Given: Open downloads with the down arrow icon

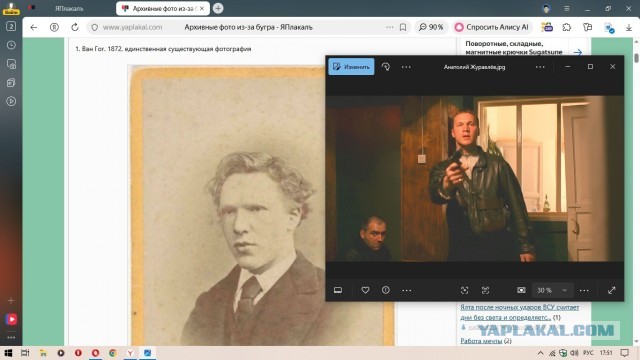Looking at the screenshot, I should (x=629, y=27).
